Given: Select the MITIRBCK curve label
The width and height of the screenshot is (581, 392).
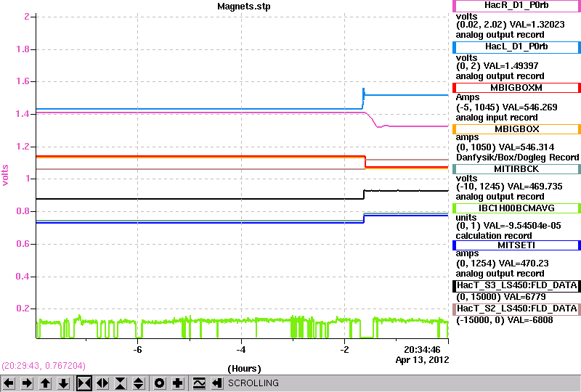Looking at the screenshot, I should pyautogui.click(x=516, y=169).
